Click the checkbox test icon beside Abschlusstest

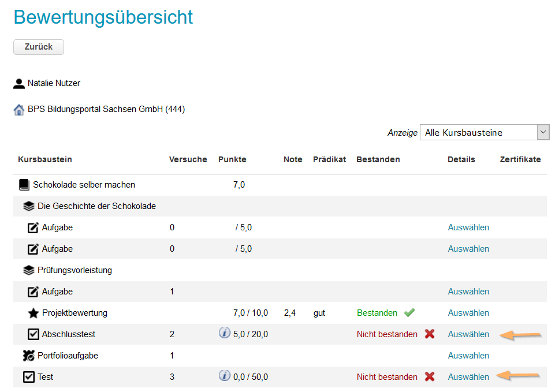(x=33, y=334)
